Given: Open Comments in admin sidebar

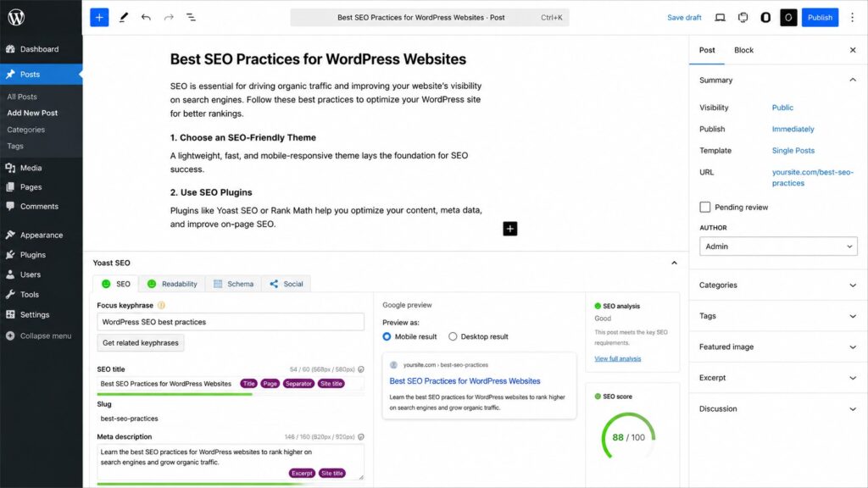Looking at the screenshot, I should click(41, 206).
